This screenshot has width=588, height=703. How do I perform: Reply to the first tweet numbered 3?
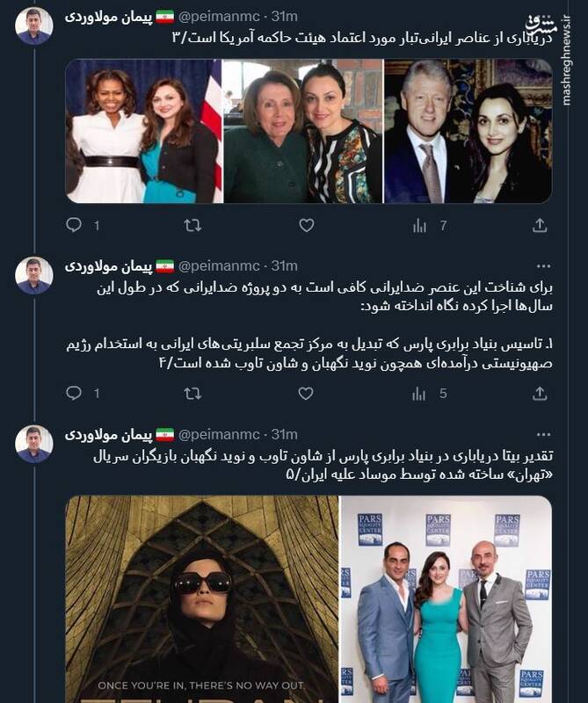tap(74, 225)
